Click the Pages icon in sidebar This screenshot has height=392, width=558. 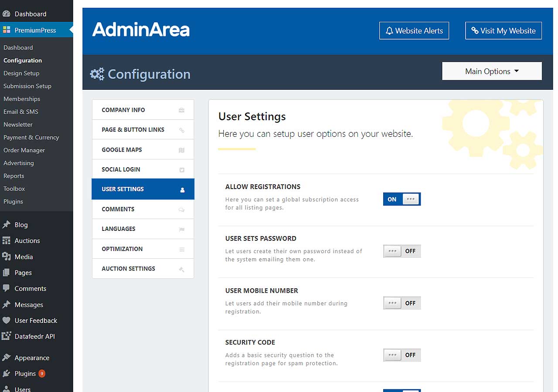click(x=6, y=273)
